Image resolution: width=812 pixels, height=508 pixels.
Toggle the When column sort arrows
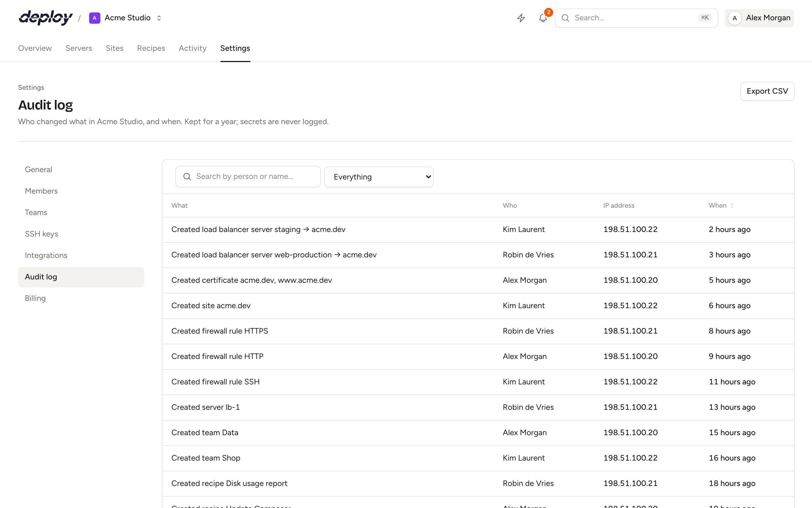[732, 205]
